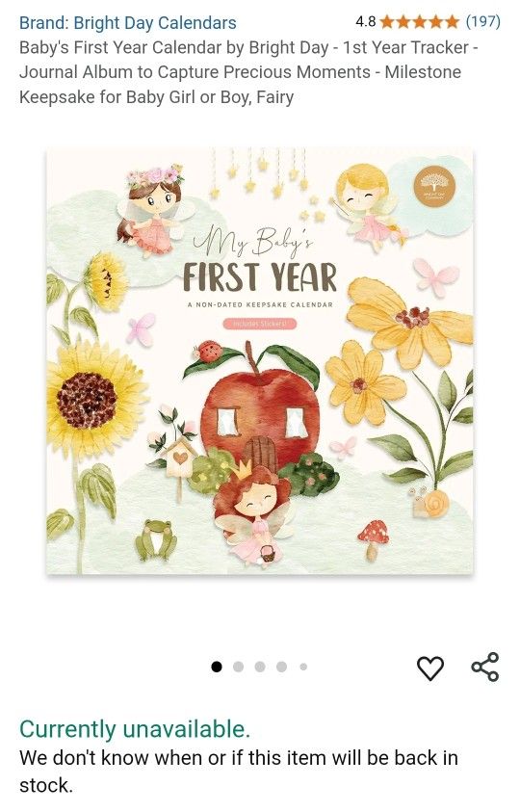Jump to the fourth image carousel dot

282,667
